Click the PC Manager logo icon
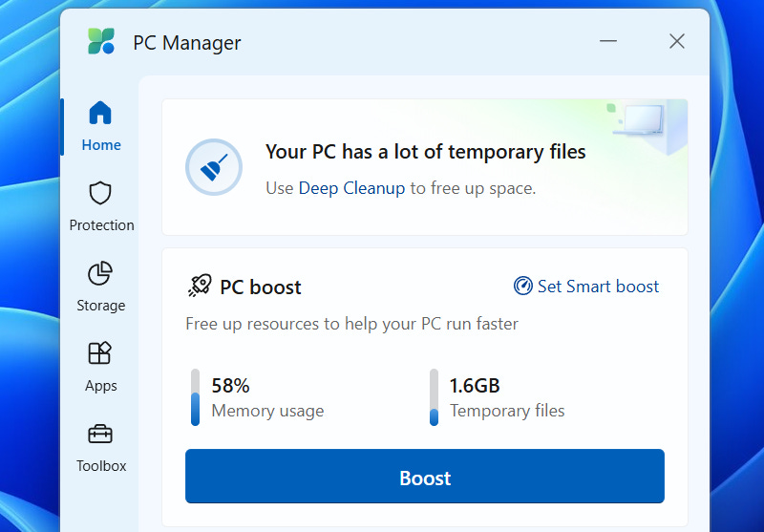764x532 pixels. point(101,41)
